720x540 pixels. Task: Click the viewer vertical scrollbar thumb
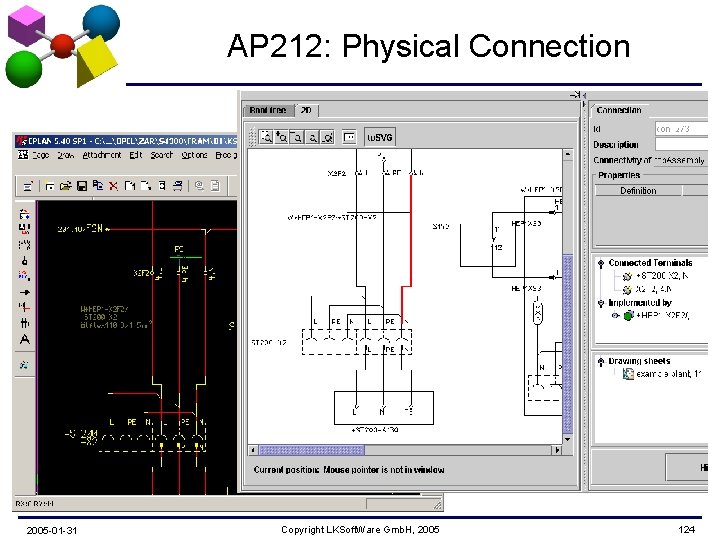pyautogui.click(x=568, y=344)
